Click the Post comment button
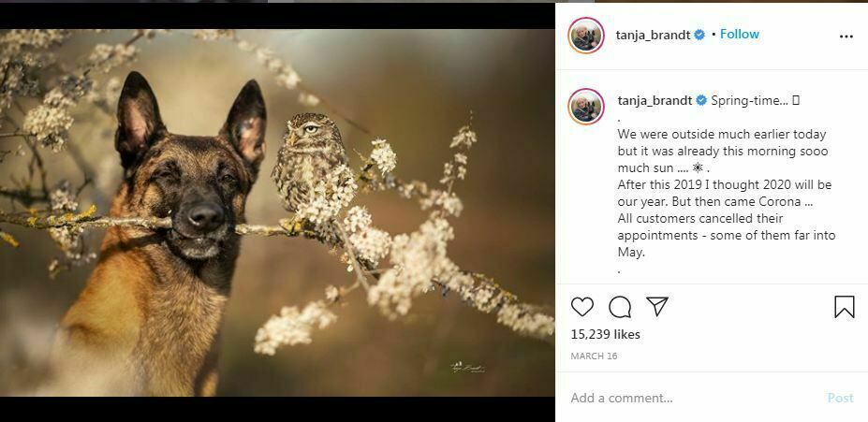This screenshot has width=868, height=422. tap(840, 398)
